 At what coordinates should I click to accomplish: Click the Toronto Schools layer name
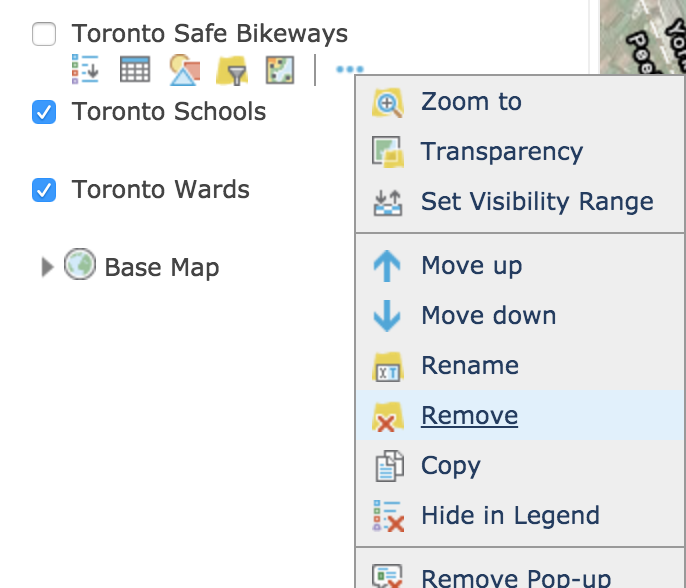click(169, 112)
